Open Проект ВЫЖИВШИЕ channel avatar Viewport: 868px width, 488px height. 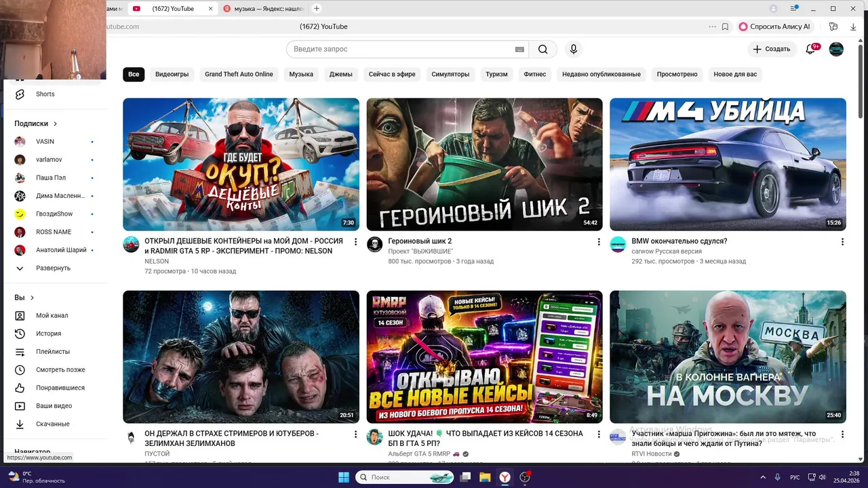pos(374,245)
